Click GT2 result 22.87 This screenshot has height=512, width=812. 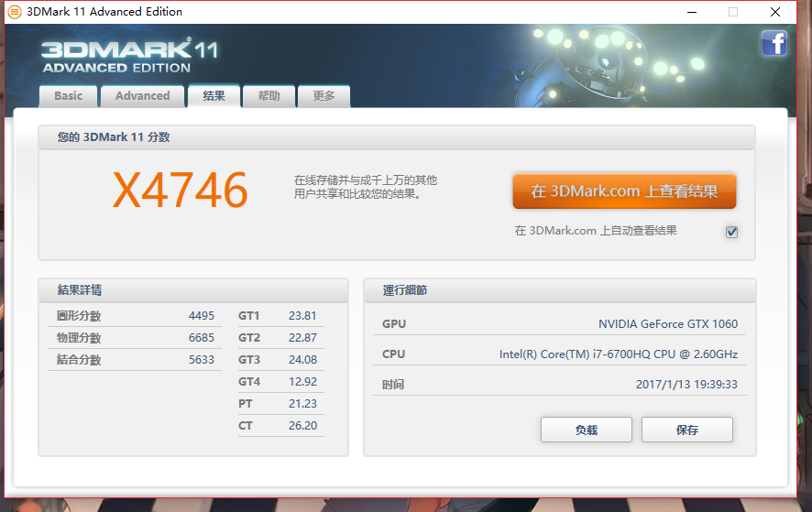pyautogui.click(x=302, y=338)
